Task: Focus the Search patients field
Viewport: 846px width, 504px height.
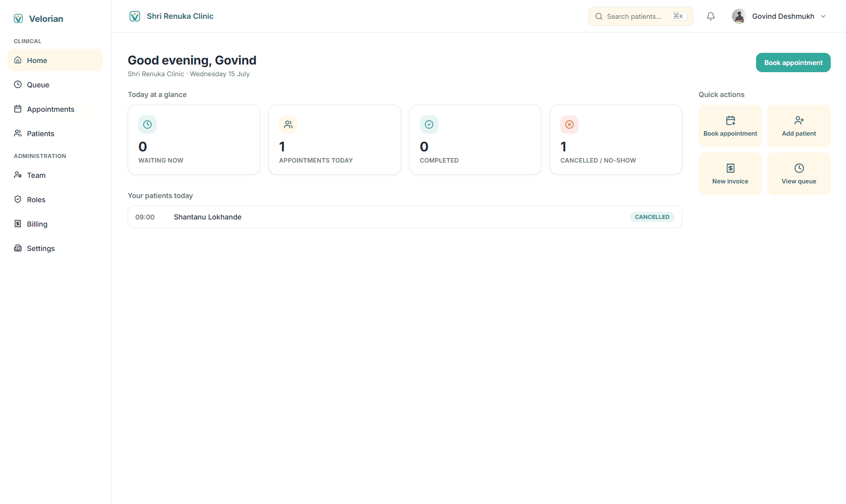Action: (641, 16)
